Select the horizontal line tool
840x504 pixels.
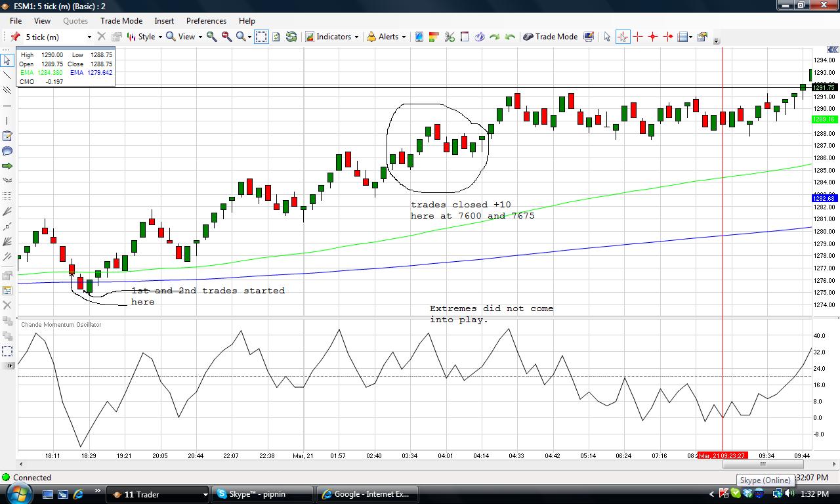coord(7,106)
